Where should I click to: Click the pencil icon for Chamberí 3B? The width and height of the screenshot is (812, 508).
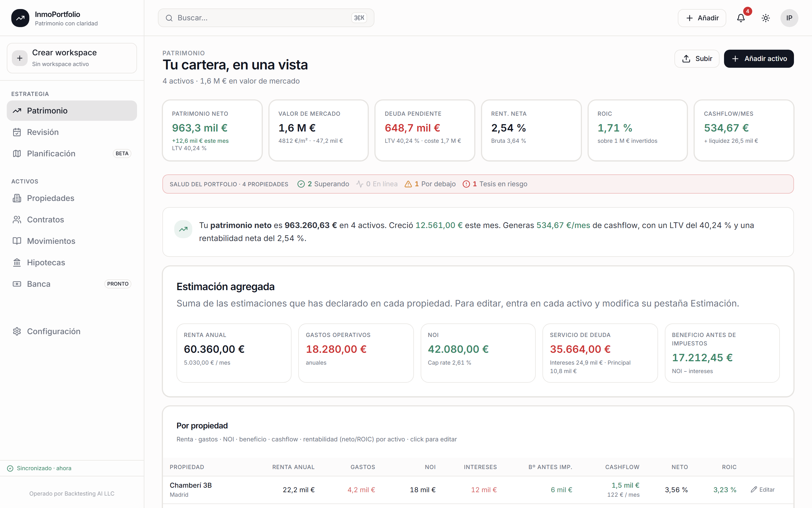click(754, 490)
